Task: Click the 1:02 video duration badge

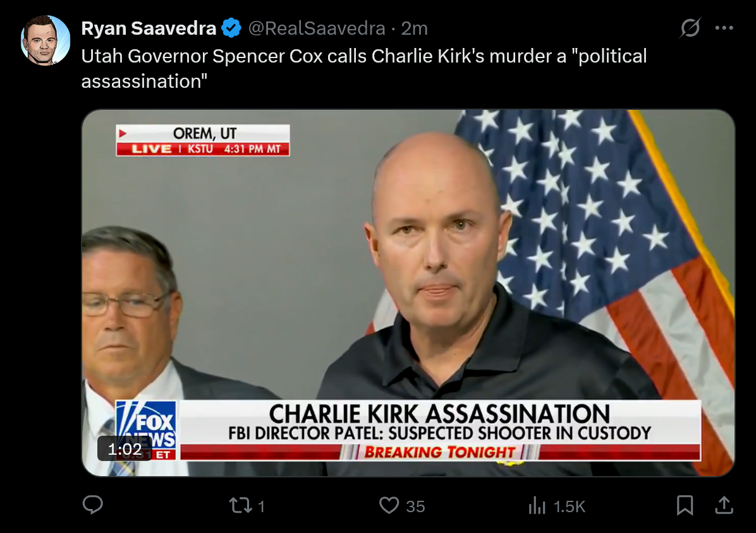Action: click(x=125, y=449)
